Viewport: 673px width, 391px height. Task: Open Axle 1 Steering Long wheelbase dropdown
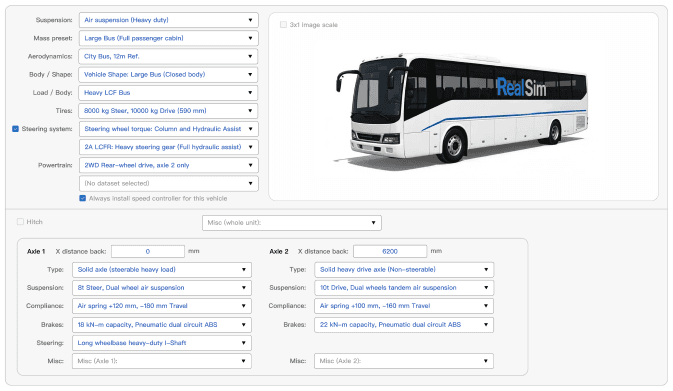tap(162, 343)
